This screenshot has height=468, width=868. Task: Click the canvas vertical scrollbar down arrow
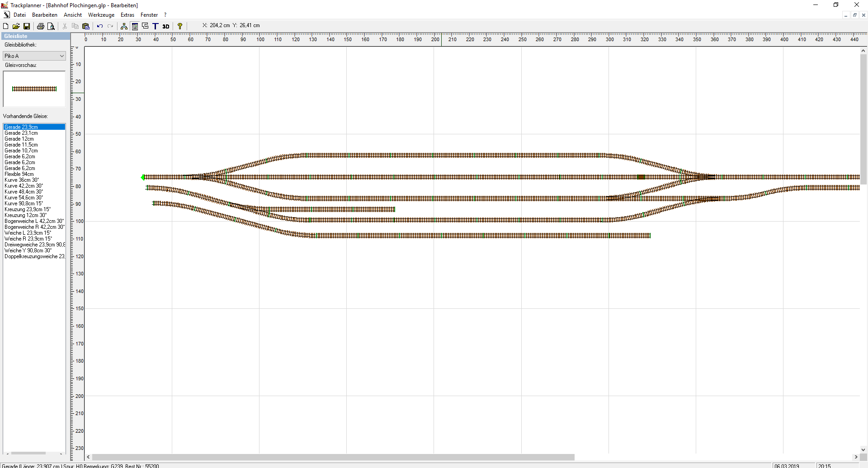click(863, 450)
